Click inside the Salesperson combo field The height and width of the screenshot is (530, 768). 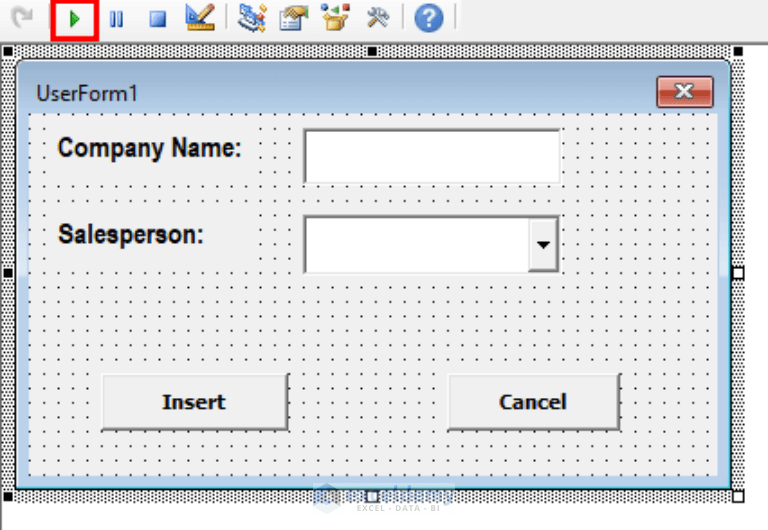click(x=417, y=244)
